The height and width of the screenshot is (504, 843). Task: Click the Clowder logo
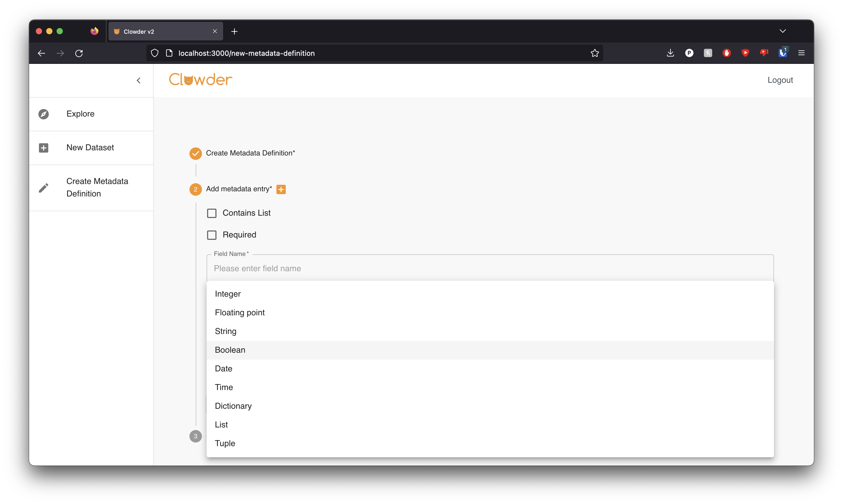[x=200, y=80]
